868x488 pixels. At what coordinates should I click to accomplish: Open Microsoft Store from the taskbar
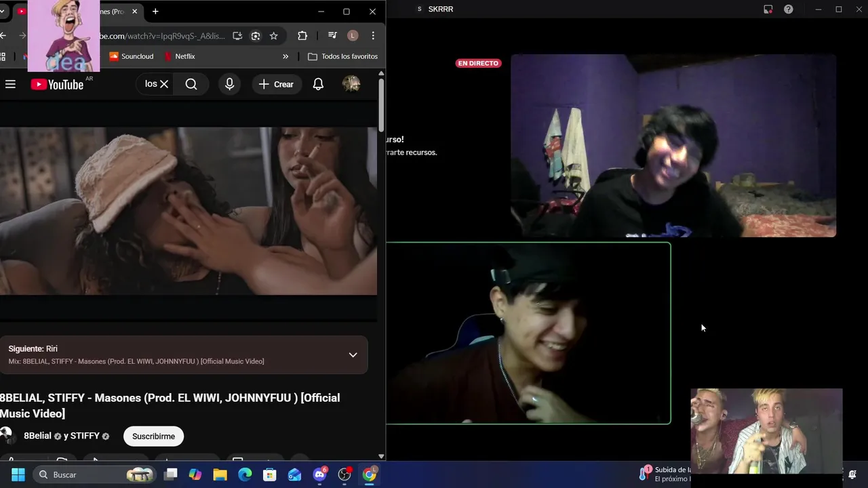(270, 474)
